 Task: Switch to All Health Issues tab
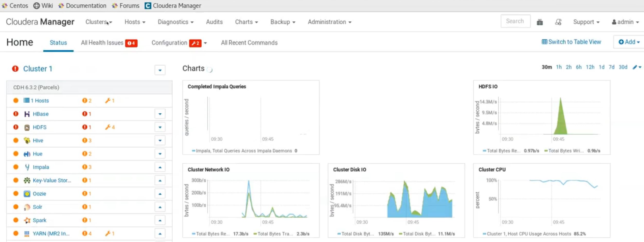point(109,43)
